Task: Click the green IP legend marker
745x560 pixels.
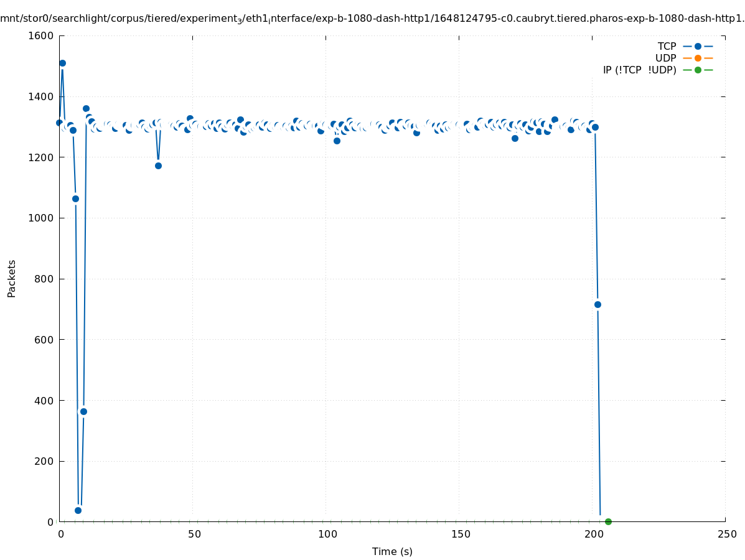Action: [698, 70]
